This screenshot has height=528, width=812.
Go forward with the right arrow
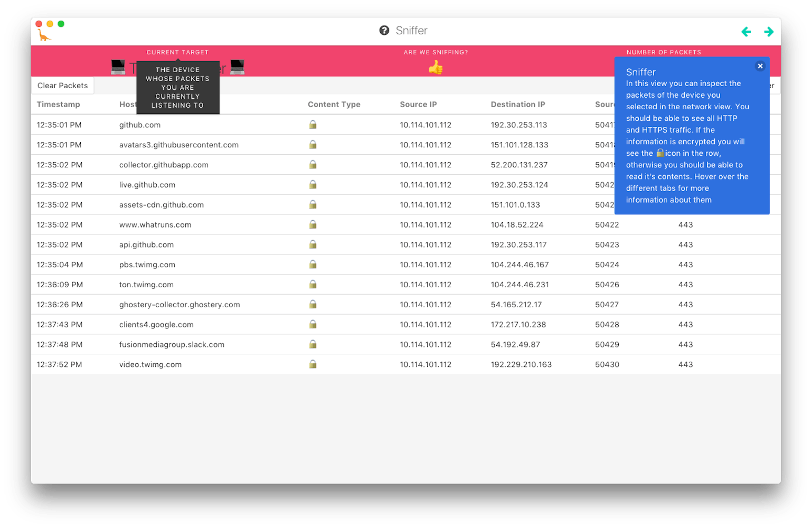coord(769,32)
